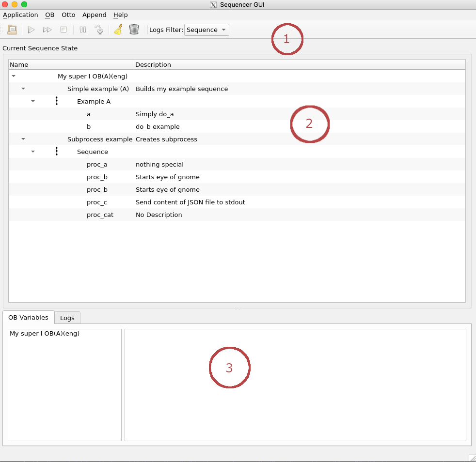This screenshot has height=462, width=476.
Task: Collapse the My super I OB(A)(eng) node
Action: coord(13,76)
